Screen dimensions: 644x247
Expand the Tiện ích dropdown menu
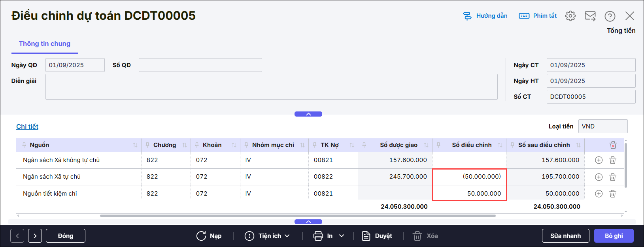pos(287,236)
